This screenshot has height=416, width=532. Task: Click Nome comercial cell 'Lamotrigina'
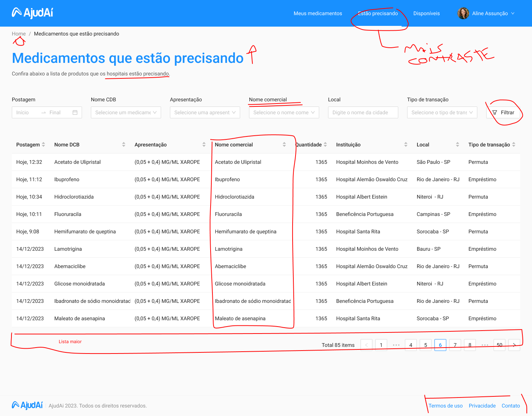(229, 249)
